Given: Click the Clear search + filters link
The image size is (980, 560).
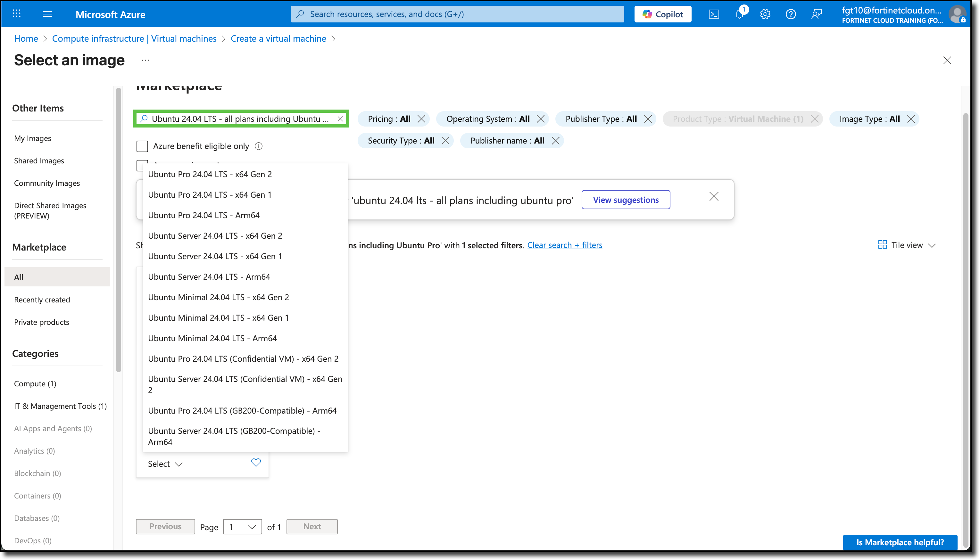Looking at the screenshot, I should [x=565, y=245].
